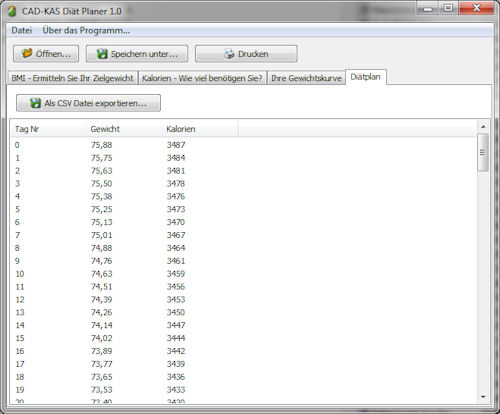The height and width of the screenshot is (414, 500).
Task: Select the row for day 10
Action: coord(243,274)
